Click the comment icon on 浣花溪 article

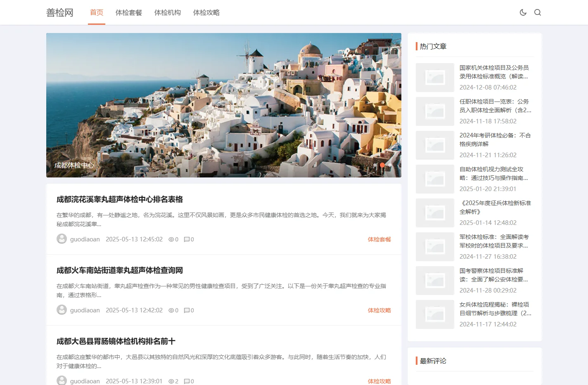pyautogui.click(x=186, y=239)
